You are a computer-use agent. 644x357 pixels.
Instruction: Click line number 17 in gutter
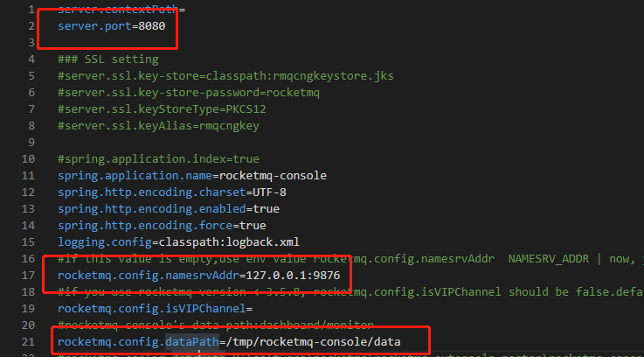coord(28,275)
